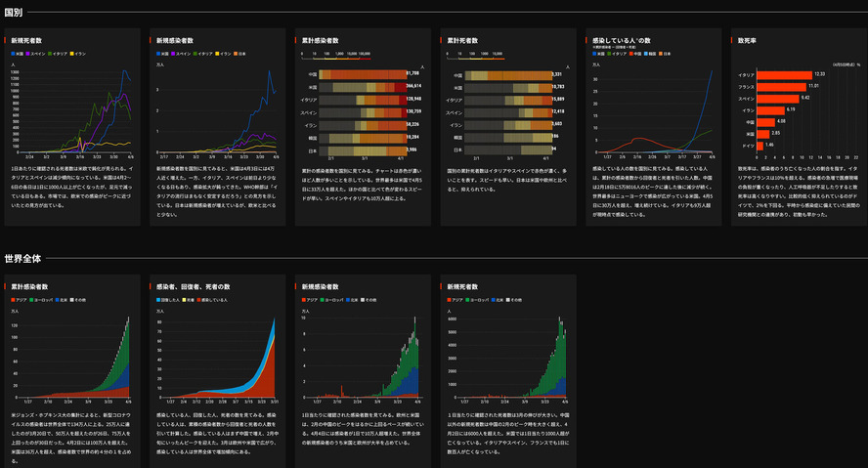Click the 韓国 heat bar in 累計死者数
The height and width of the screenshot is (468, 868).
(x=508, y=137)
